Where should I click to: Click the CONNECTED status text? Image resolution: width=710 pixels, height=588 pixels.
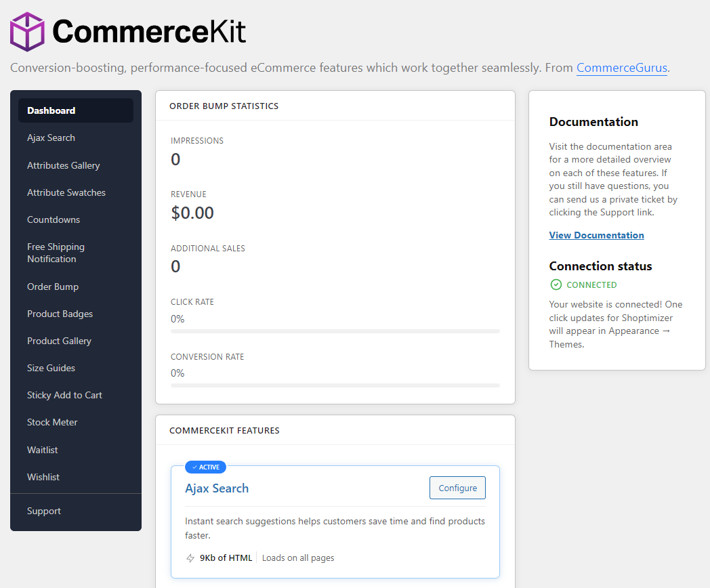(592, 285)
